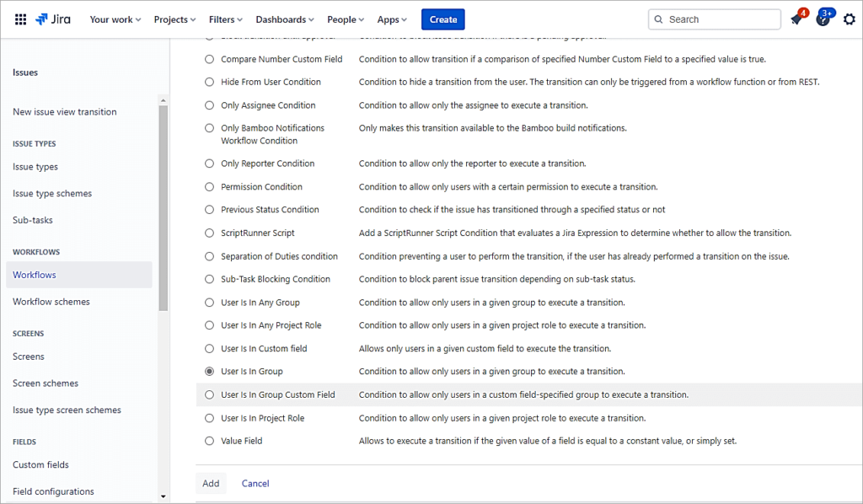Open the Your work menu

(x=112, y=19)
